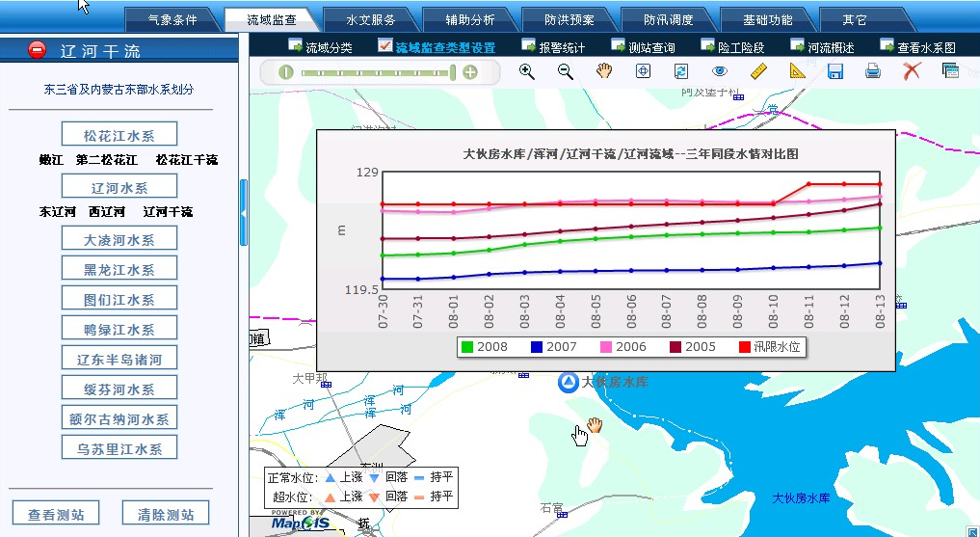The image size is (980, 537).
Task: Click the printer icon
Action: tap(873, 71)
